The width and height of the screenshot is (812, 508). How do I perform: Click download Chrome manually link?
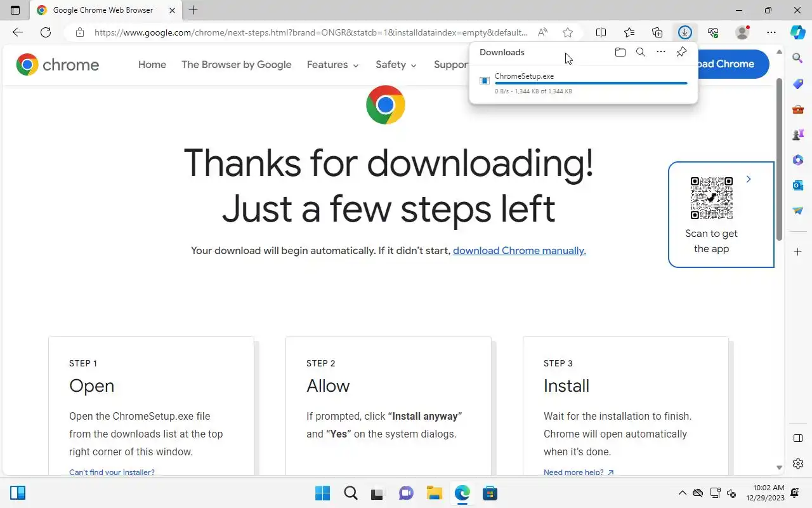(x=520, y=250)
